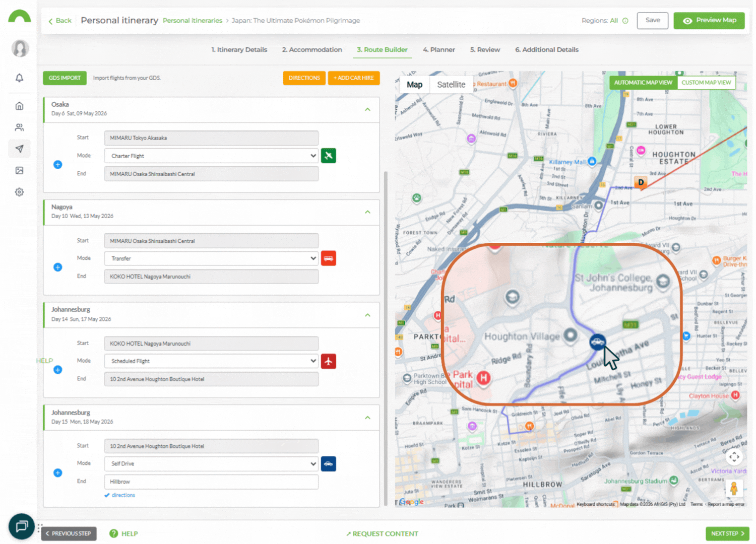
Task: Open the map camera controls icon
Action: 734,457
